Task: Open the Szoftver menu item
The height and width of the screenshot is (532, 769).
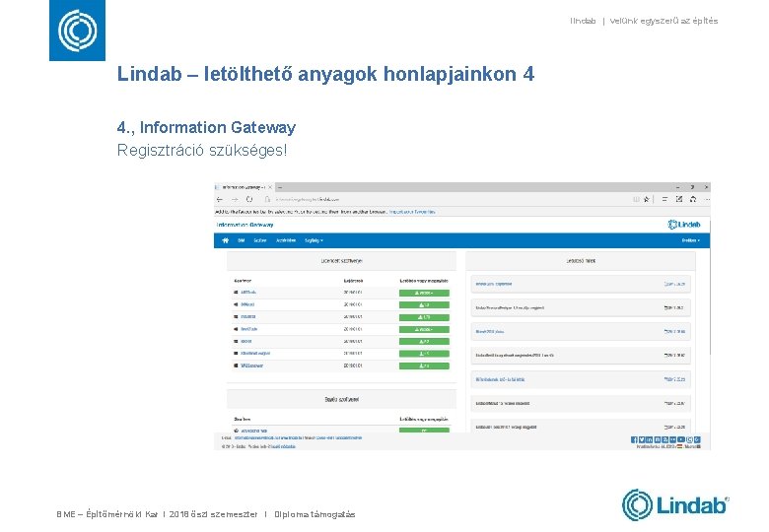Action: (x=260, y=240)
